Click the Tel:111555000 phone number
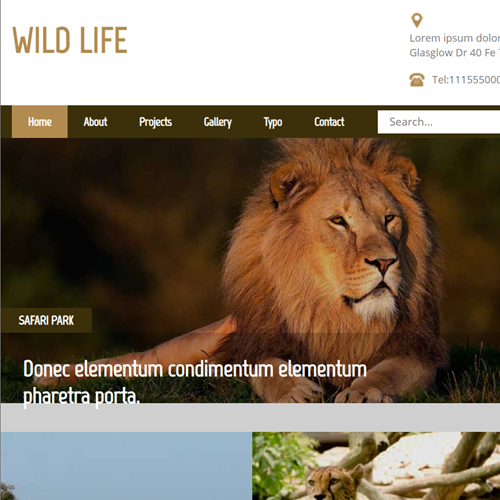This screenshot has height=500, width=500. 466,80
